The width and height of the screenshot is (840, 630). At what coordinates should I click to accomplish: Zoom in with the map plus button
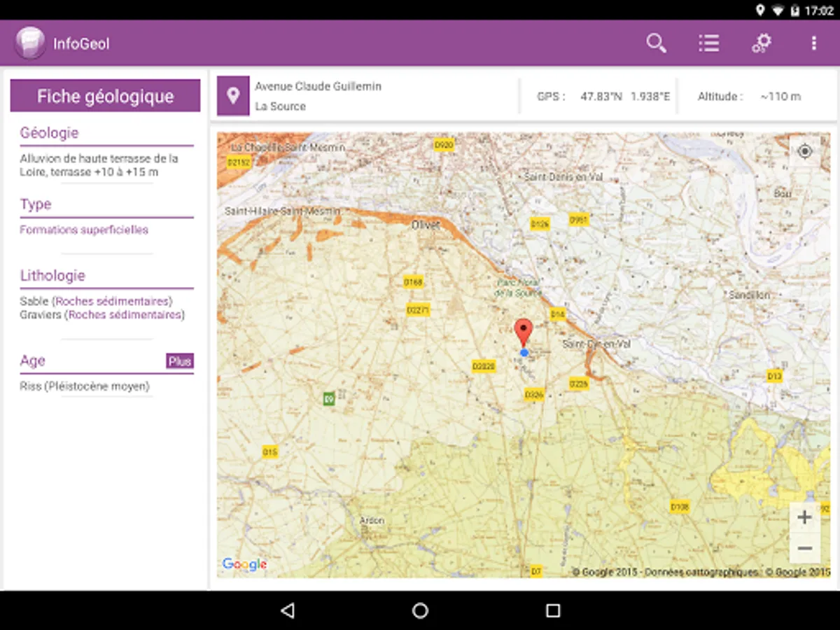click(805, 517)
